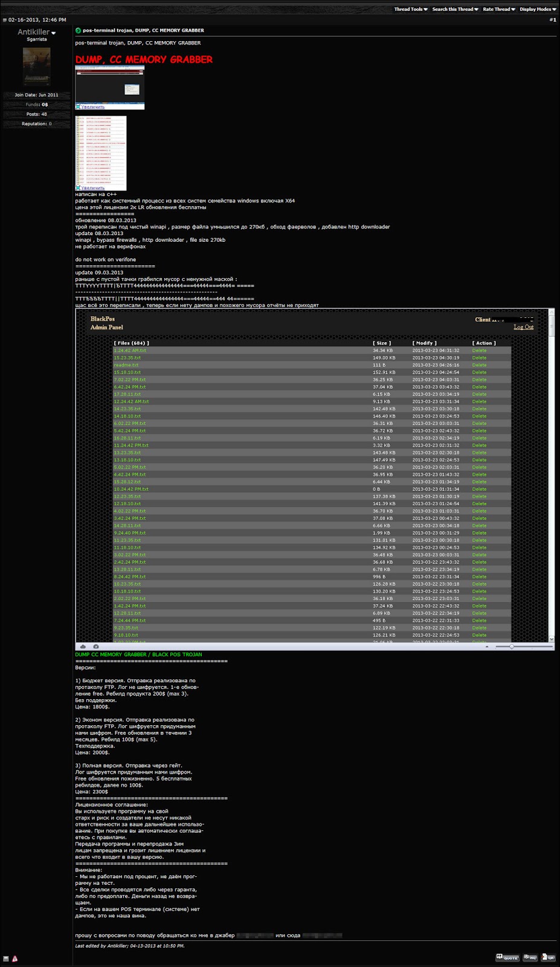Screen dimensions: 560x967
Task: Delete the 1.24.42 AM.txt file
Action: coord(479,351)
